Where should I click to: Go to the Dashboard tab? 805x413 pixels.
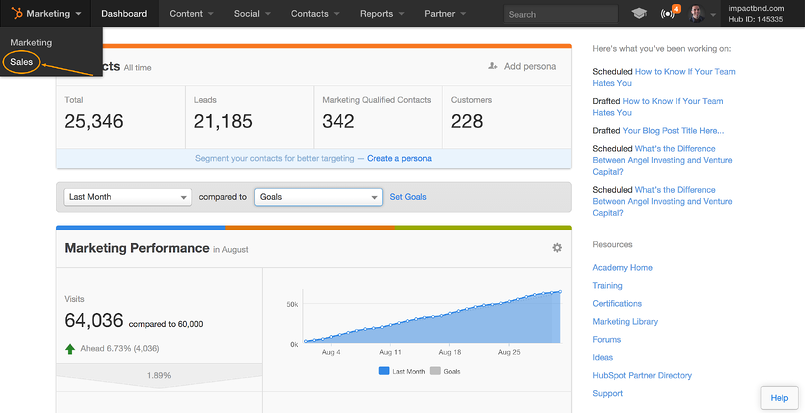(x=124, y=14)
